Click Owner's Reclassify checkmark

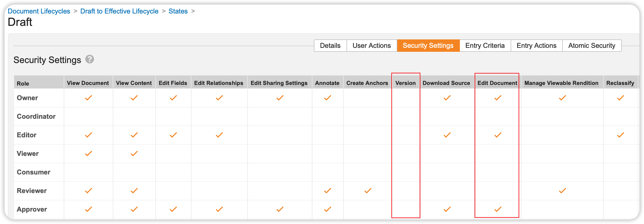click(x=621, y=98)
